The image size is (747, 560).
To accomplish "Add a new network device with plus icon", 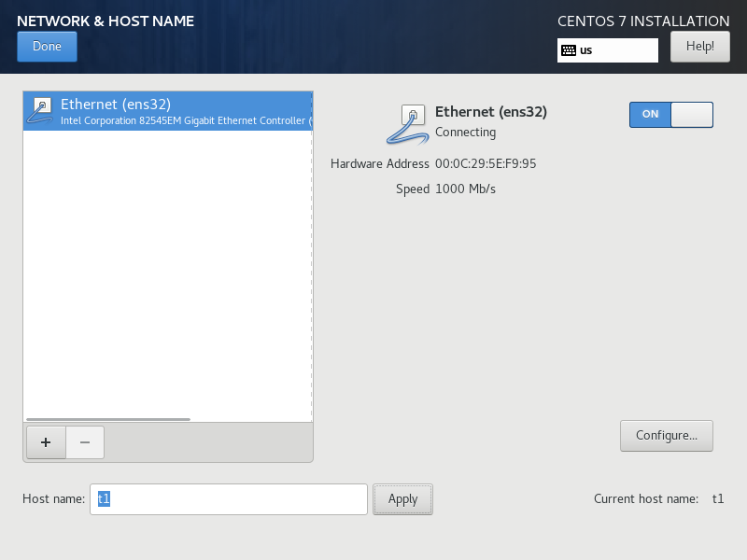I will [46, 442].
